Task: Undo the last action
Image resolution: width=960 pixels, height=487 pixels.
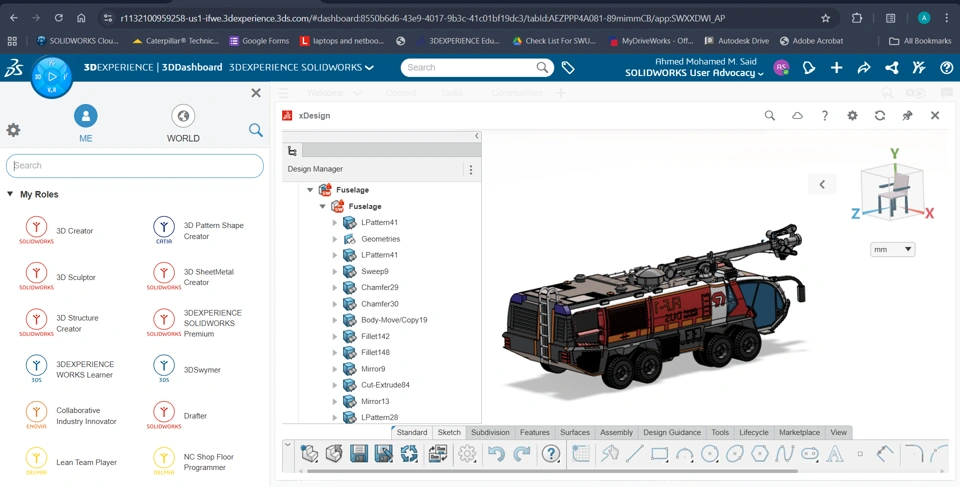Action: click(x=496, y=453)
